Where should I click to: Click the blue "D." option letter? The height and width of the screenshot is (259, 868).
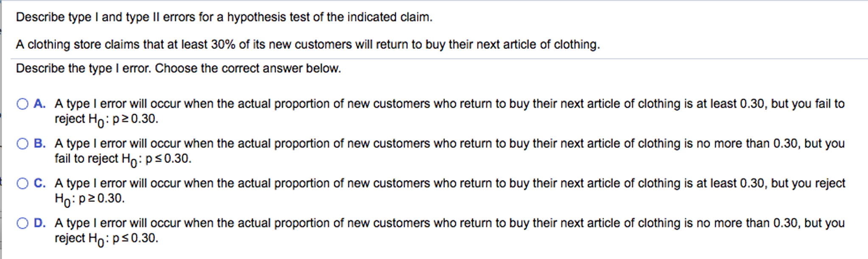click(39, 223)
